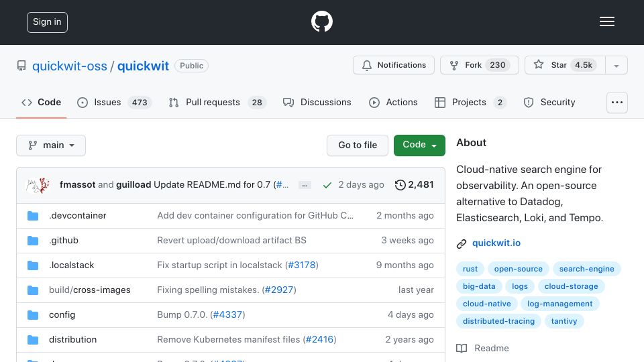Open the config folder
The width and height of the screenshot is (644, 362).
62,315
